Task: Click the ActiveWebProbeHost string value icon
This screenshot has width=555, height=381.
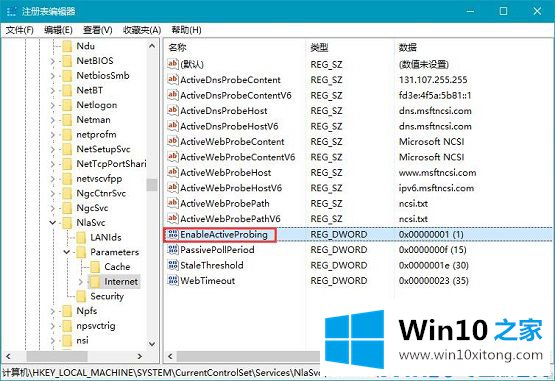Action: (x=172, y=172)
